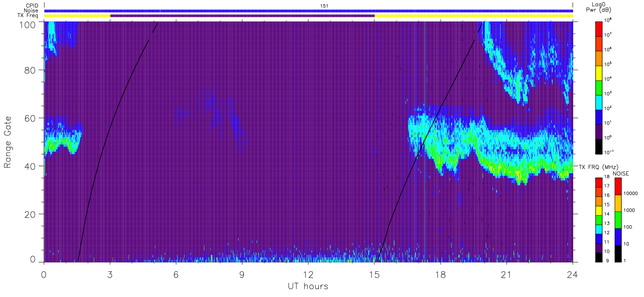Click the '21' tick label on UT hours axis
Image resolution: width=644 pixels, height=297 pixels.
[x=507, y=274]
